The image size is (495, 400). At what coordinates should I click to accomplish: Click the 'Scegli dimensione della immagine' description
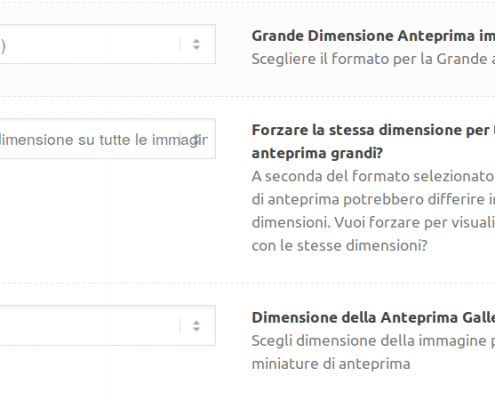coord(373,341)
